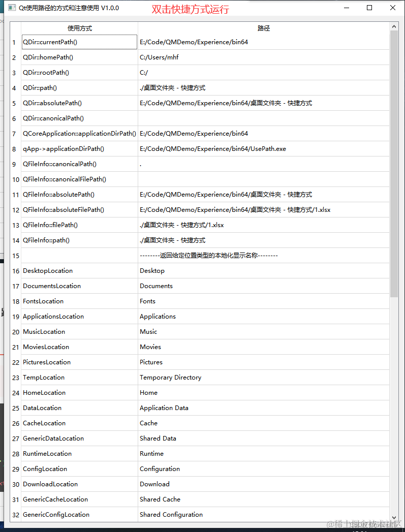The width and height of the screenshot is (405, 532).
Task: Click the Shared Data value cell
Action: click(x=264, y=439)
